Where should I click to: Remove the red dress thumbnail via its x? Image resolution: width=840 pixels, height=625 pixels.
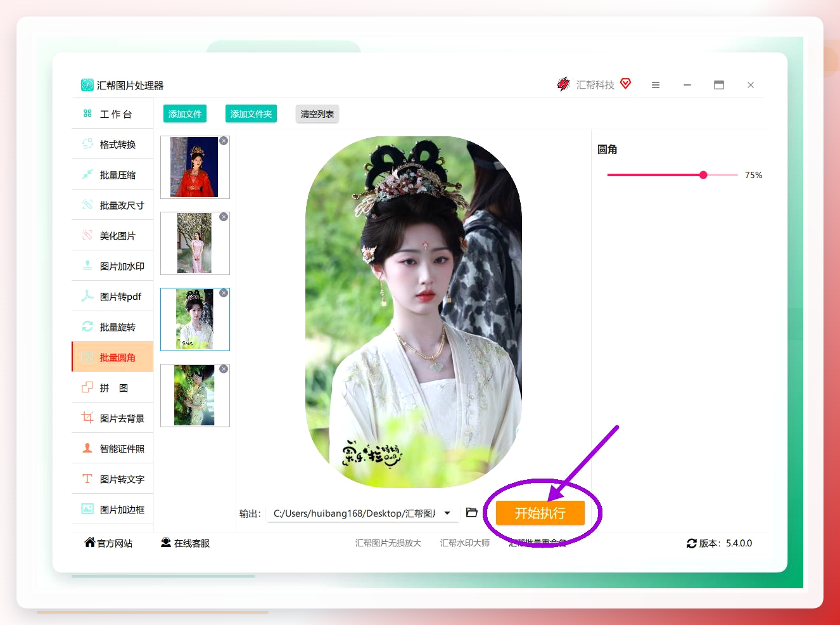(224, 141)
